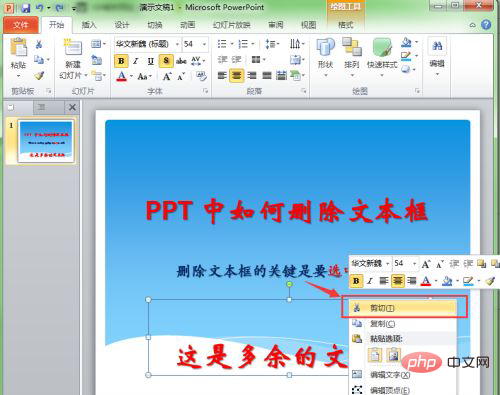Open the font color dropdown arrow
The height and width of the screenshot is (395, 500).
coord(131,76)
